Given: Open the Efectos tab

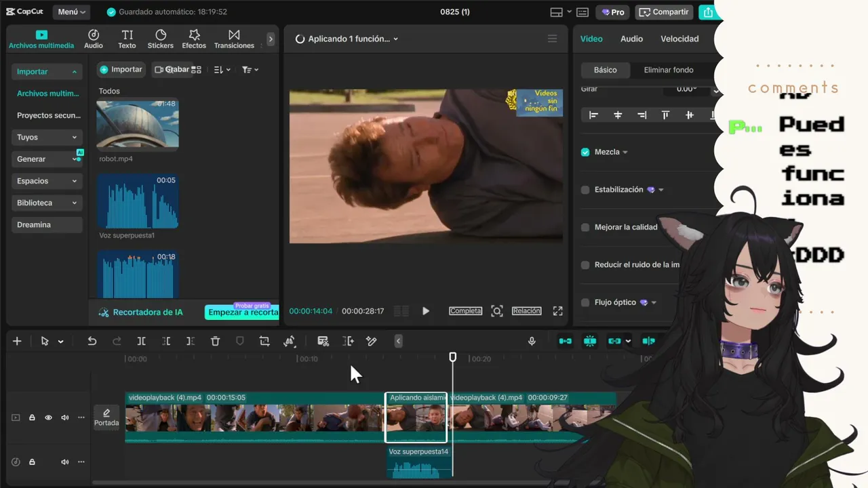Looking at the screenshot, I should pos(194,39).
